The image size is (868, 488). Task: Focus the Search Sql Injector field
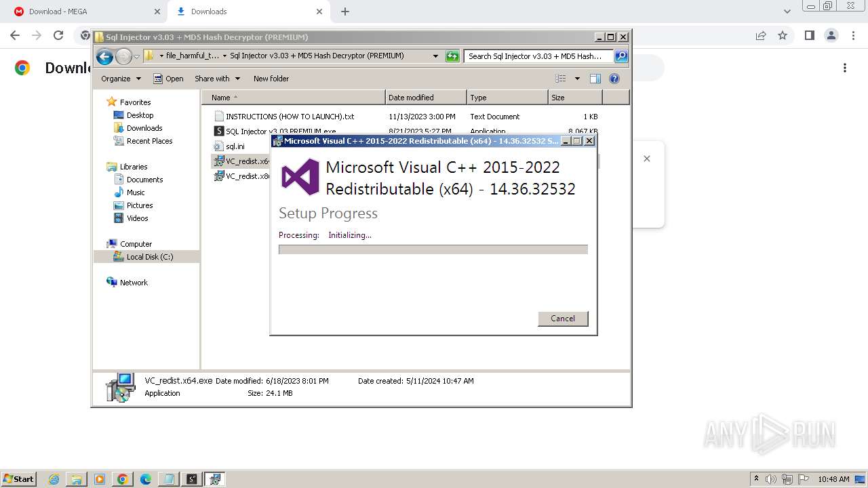539,56
